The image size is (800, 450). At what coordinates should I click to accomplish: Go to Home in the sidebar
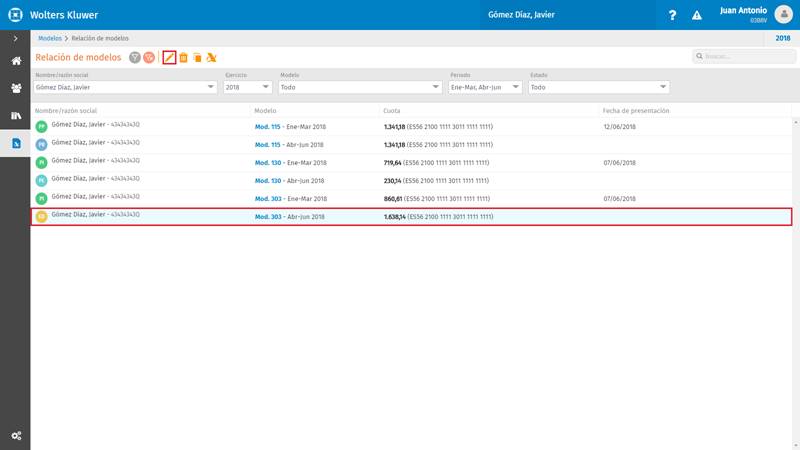click(16, 61)
